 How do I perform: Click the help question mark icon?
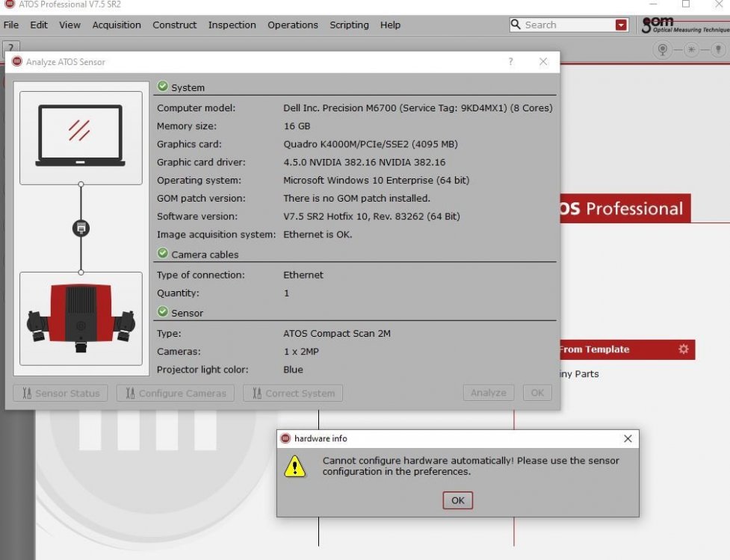pos(10,48)
